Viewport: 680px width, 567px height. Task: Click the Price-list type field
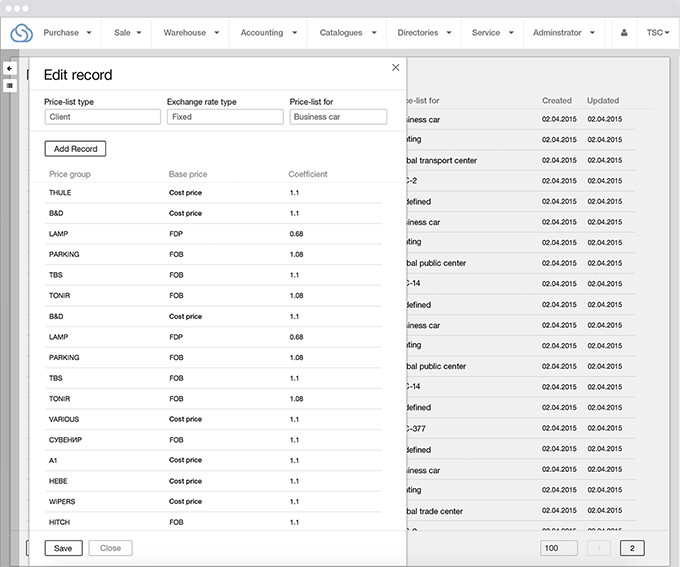pos(102,117)
